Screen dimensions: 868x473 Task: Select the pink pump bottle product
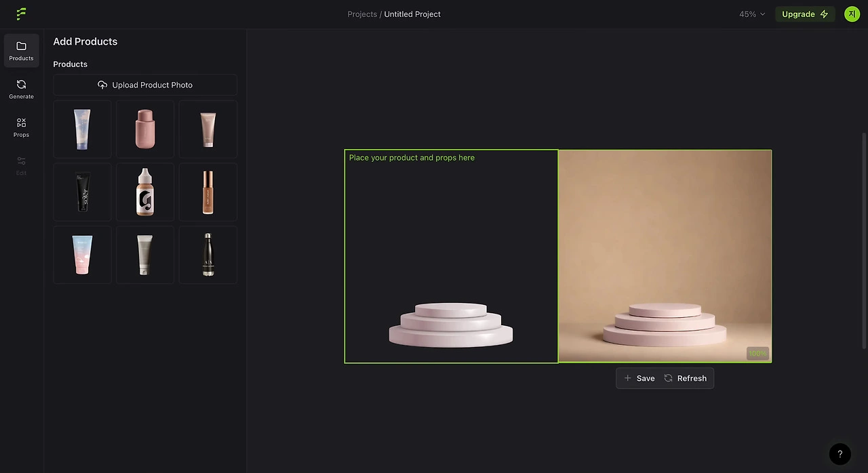point(145,129)
